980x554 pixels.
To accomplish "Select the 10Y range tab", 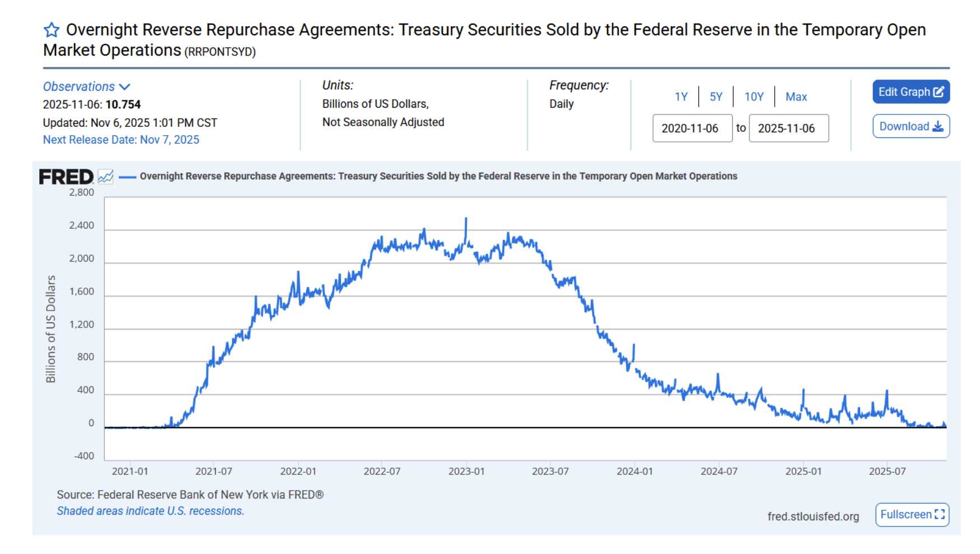I will (x=754, y=96).
